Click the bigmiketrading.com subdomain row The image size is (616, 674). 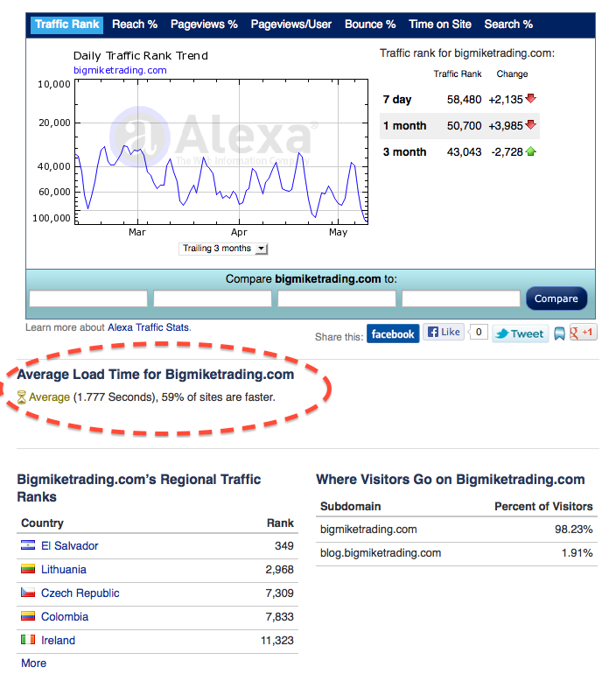pyautogui.click(x=456, y=530)
